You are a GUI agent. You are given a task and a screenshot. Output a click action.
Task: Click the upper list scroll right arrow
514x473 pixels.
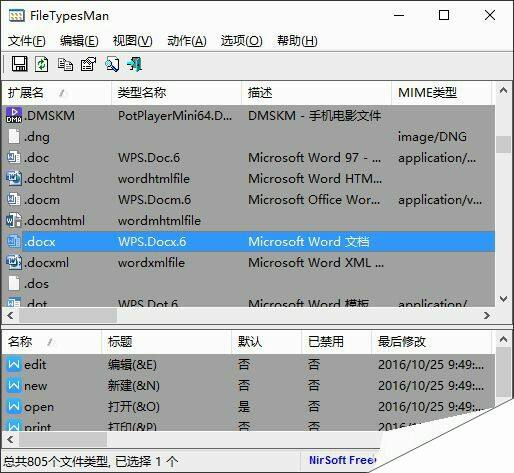point(487,315)
